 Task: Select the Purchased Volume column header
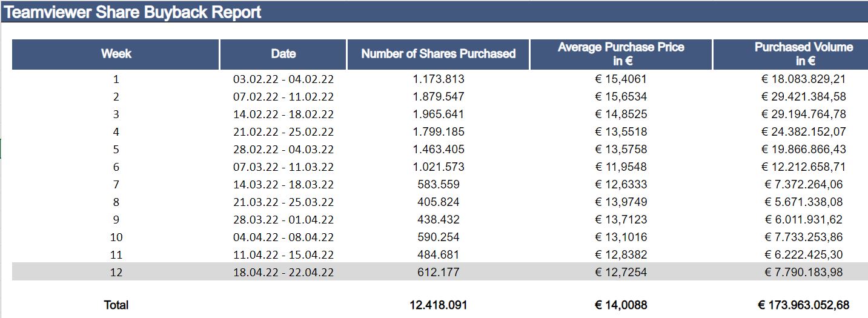click(x=803, y=54)
